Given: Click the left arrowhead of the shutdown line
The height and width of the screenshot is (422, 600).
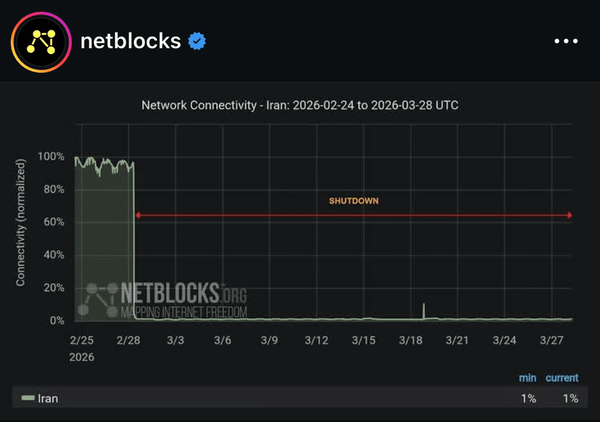Looking at the screenshot, I should 138,215.
